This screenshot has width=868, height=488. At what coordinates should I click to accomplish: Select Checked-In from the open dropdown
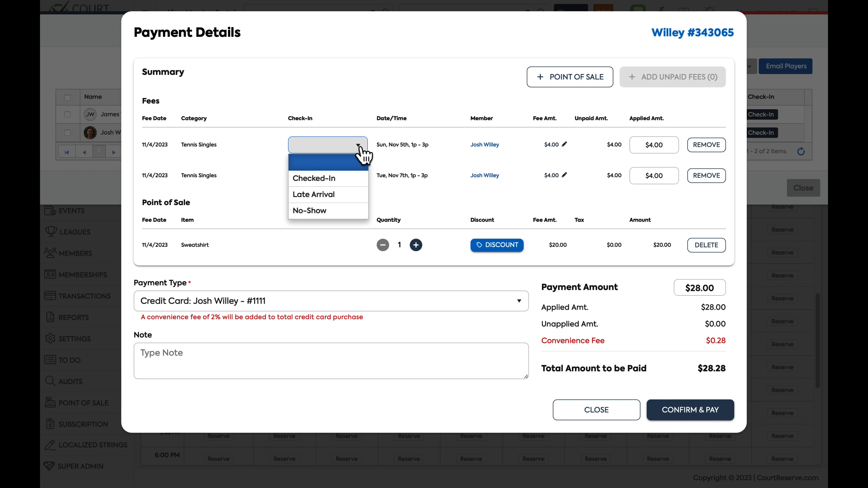click(x=314, y=178)
